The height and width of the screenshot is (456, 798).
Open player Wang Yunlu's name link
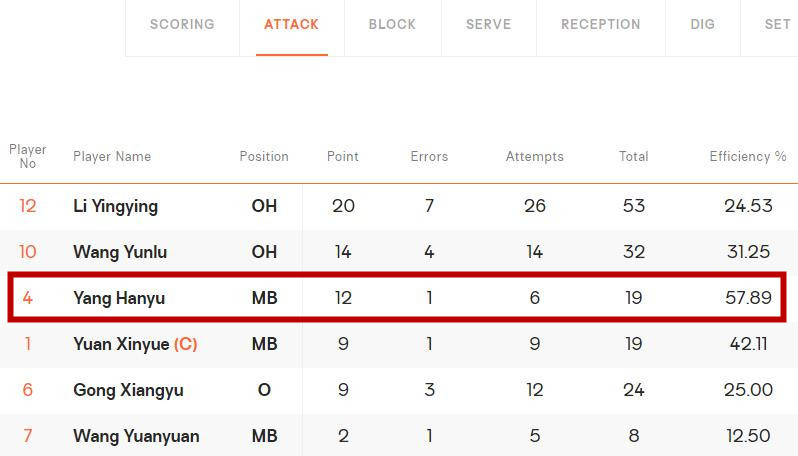point(120,252)
